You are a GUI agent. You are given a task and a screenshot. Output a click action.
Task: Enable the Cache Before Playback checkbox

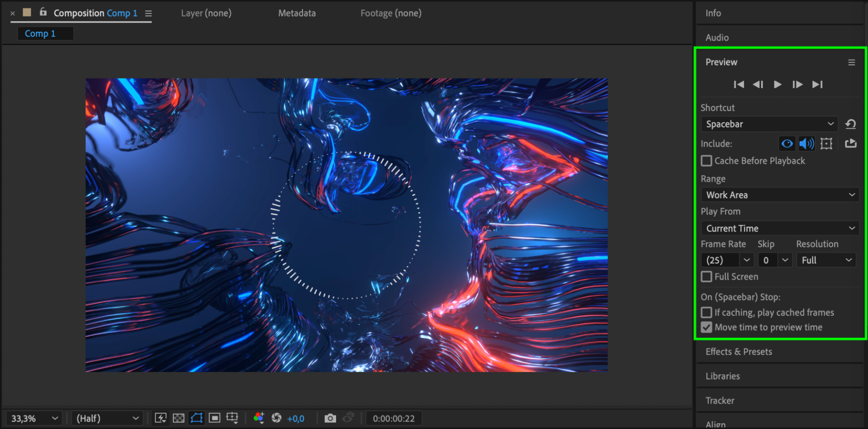coord(706,161)
